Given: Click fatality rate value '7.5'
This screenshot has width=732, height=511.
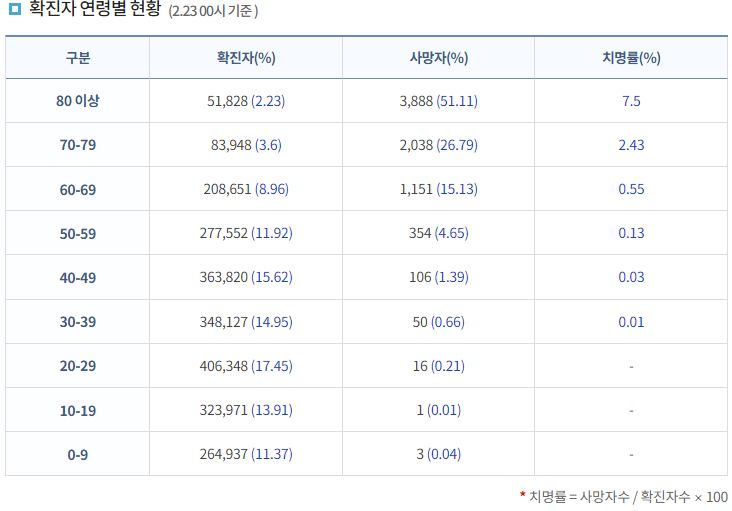Looking at the screenshot, I should [631, 101].
